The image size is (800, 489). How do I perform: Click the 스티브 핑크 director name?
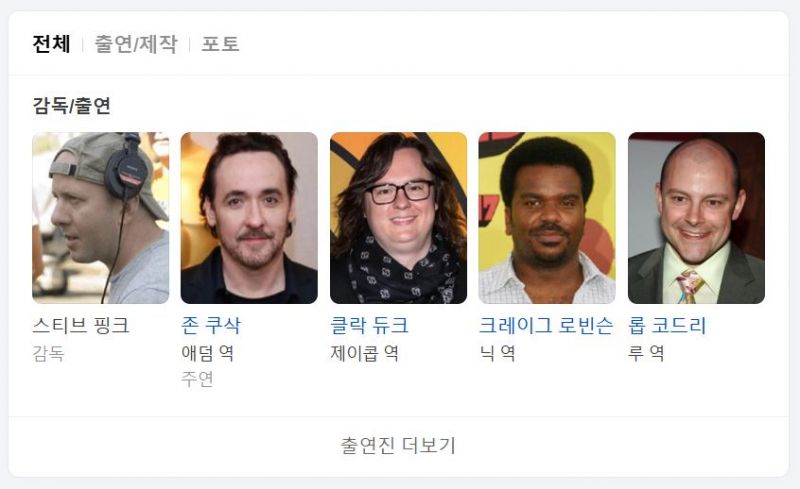click(x=81, y=326)
